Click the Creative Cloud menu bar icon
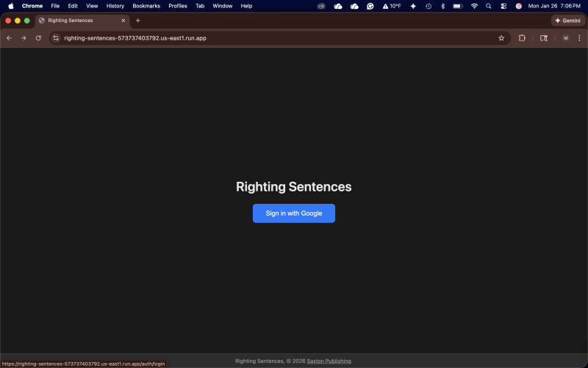Viewport: 588px width, 368px height. click(x=321, y=6)
